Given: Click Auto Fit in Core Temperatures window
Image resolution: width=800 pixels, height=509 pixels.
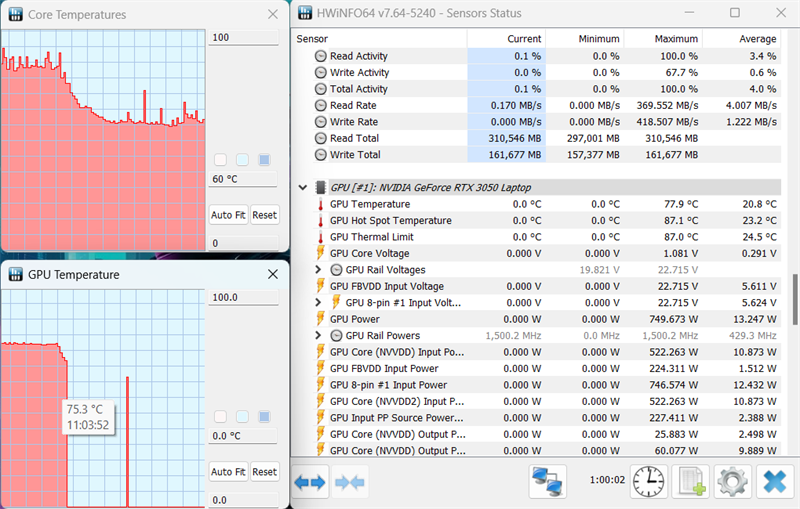Looking at the screenshot, I should coord(228,215).
